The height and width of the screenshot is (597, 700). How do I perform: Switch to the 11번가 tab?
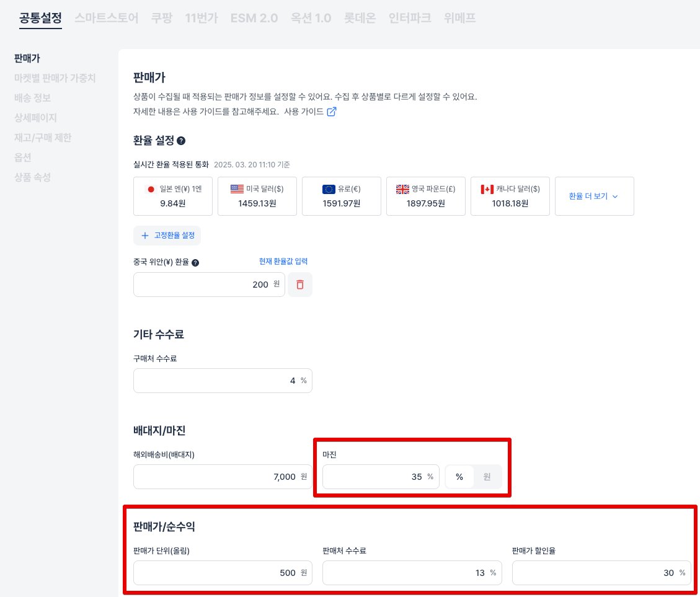[x=202, y=19]
